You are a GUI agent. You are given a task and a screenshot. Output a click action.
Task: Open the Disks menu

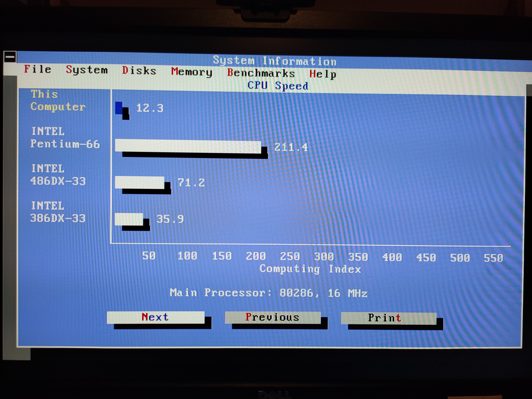(x=139, y=71)
